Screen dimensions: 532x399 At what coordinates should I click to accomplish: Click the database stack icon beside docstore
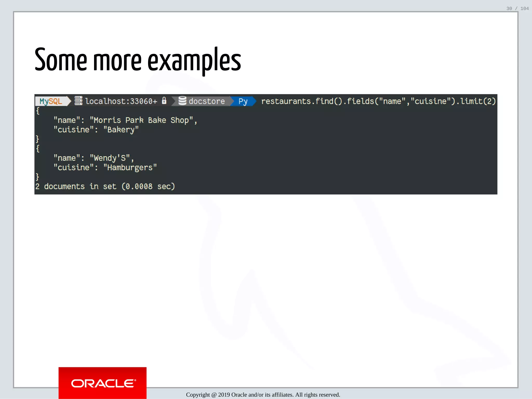[x=182, y=101]
